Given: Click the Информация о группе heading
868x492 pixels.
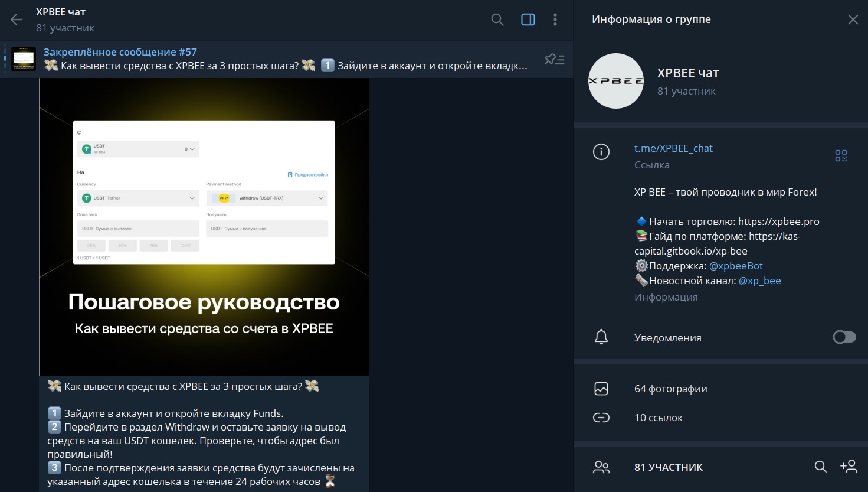Looking at the screenshot, I should pos(651,19).
